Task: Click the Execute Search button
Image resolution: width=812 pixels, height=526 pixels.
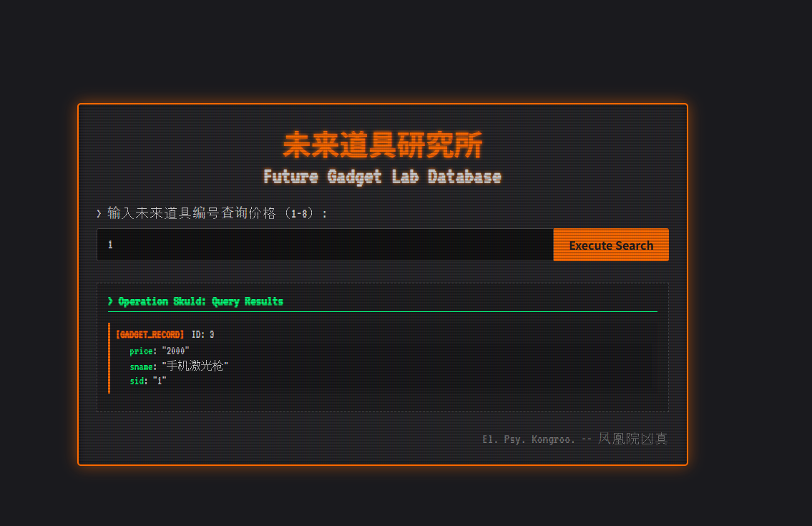Action: pyautogui.click(x=611, y=245)
